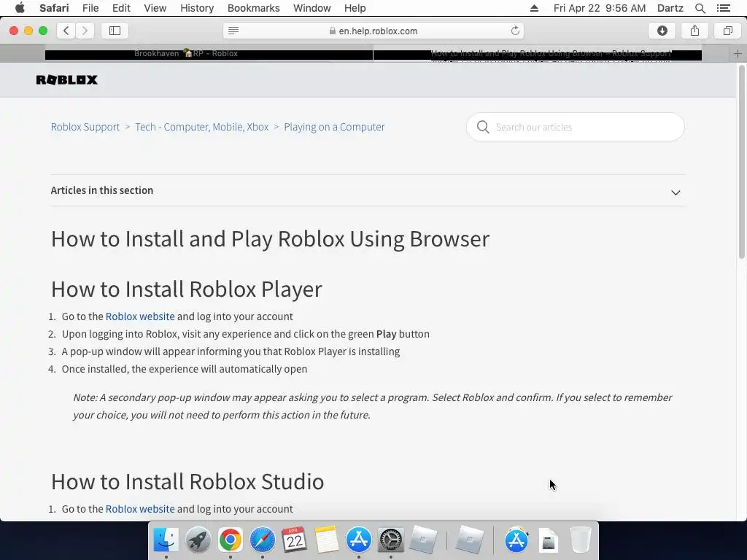Click in the Search our articles field

(x=576, y=127)
